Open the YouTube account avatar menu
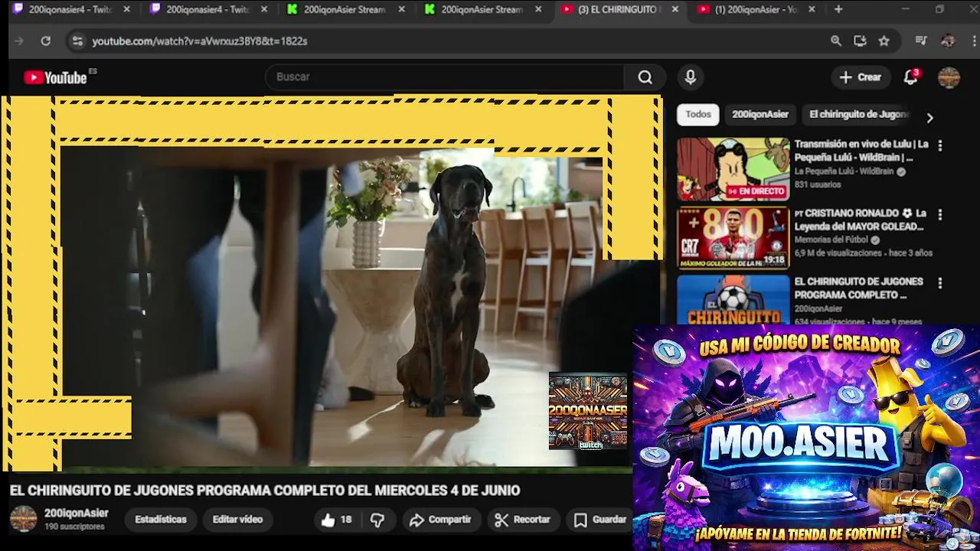This screenshot has height=551, width=980. tap(949, 77)
